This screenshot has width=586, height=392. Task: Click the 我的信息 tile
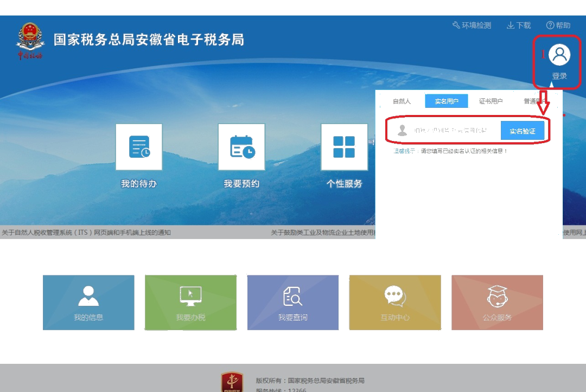click(x=88, y=303)
